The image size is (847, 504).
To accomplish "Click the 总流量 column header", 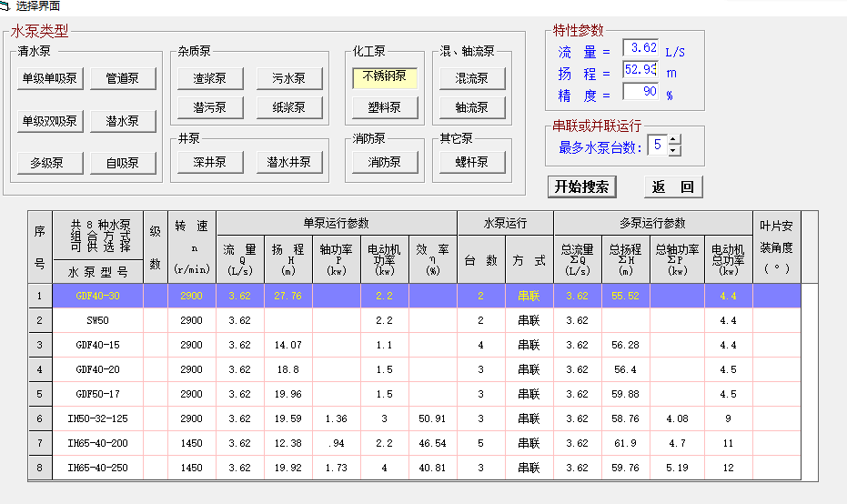I will click(578, 259).
